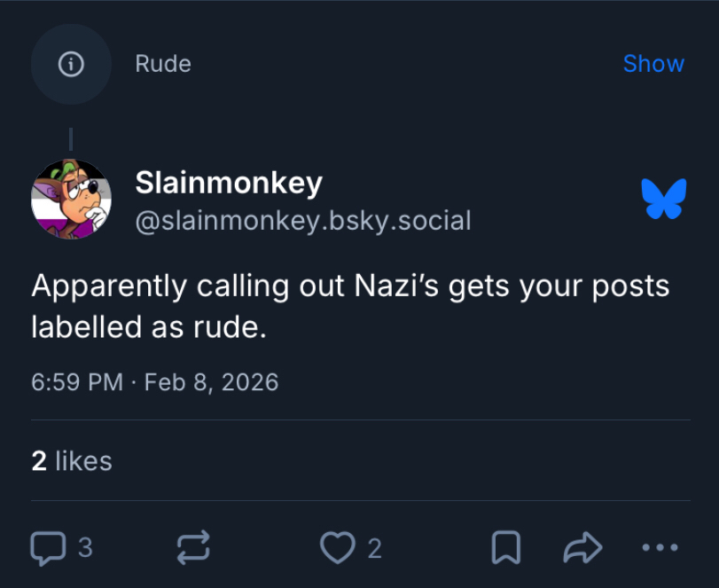Open Slainmonkey's avatar picture
This screenshot has height=588, width=719.
71,200
